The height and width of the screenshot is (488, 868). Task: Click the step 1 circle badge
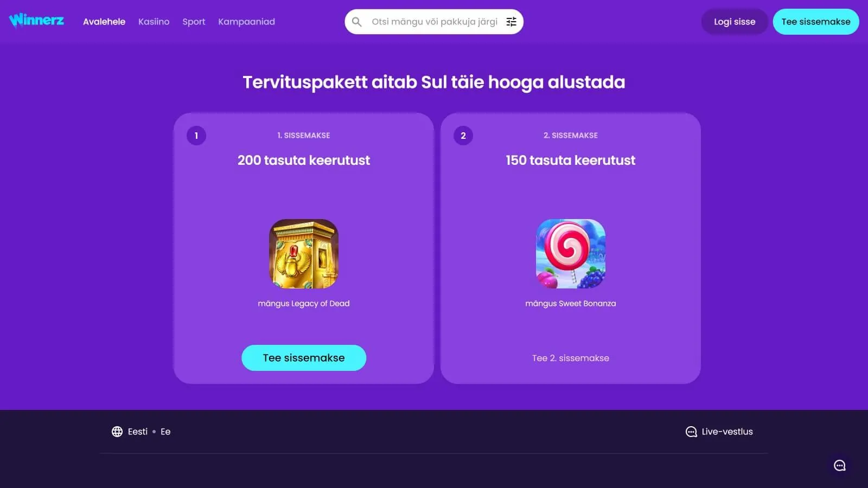(196, 136)
